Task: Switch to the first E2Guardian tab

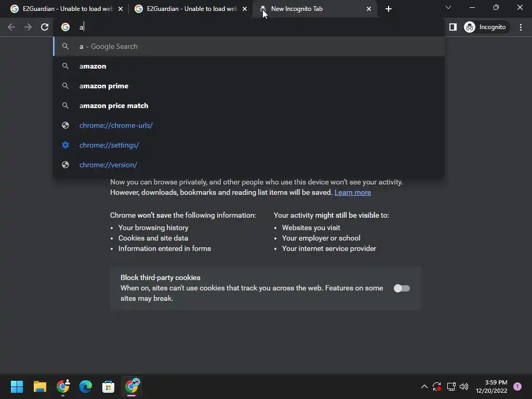Action: tap(67, 9)
